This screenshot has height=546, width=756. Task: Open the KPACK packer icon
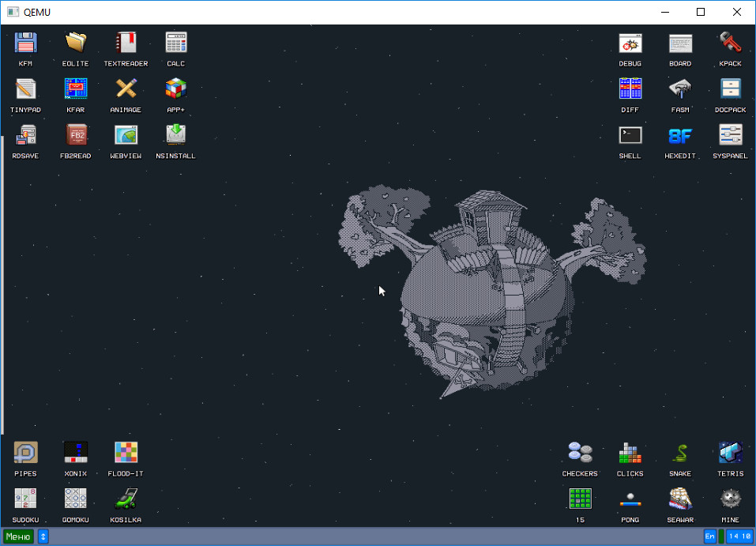pos(731,43)
